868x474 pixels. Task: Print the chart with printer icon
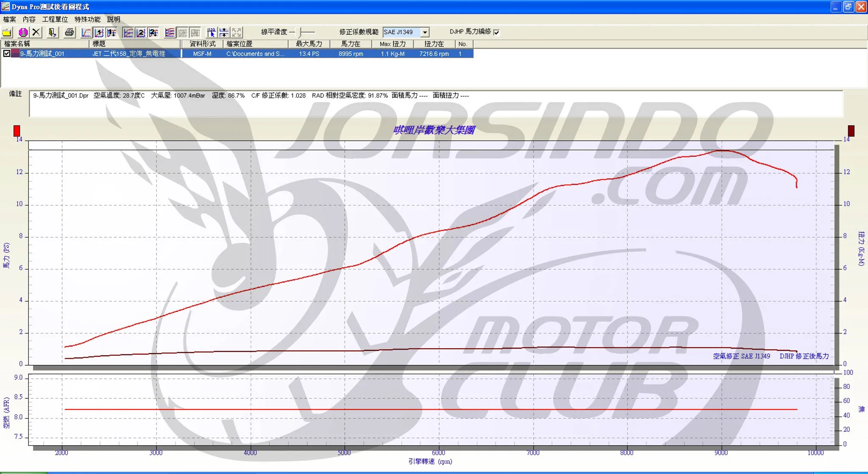click(69, 32)
